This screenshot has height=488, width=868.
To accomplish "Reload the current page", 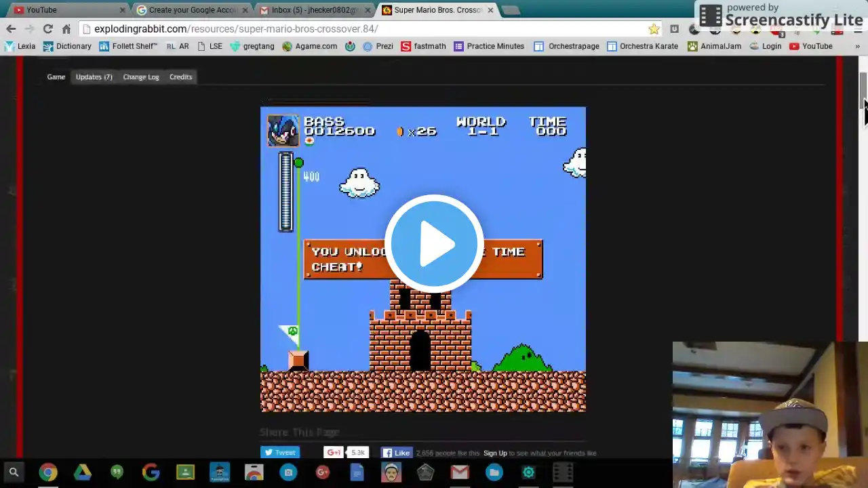I will (x=47, y=28).
